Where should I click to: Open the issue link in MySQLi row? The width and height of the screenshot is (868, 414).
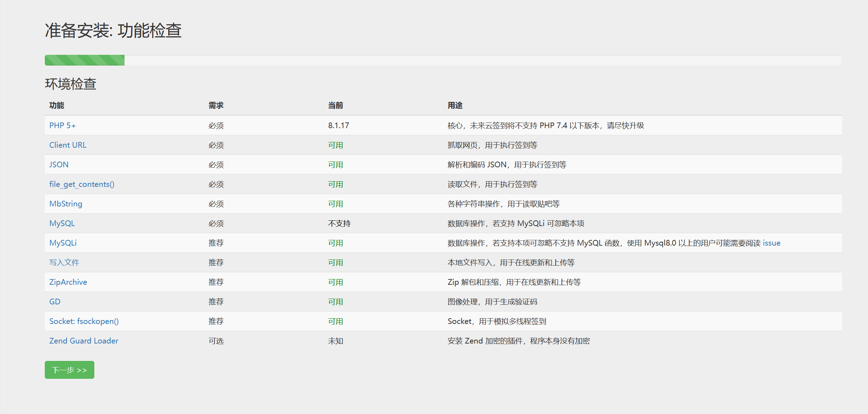click(x=771, y=243)
